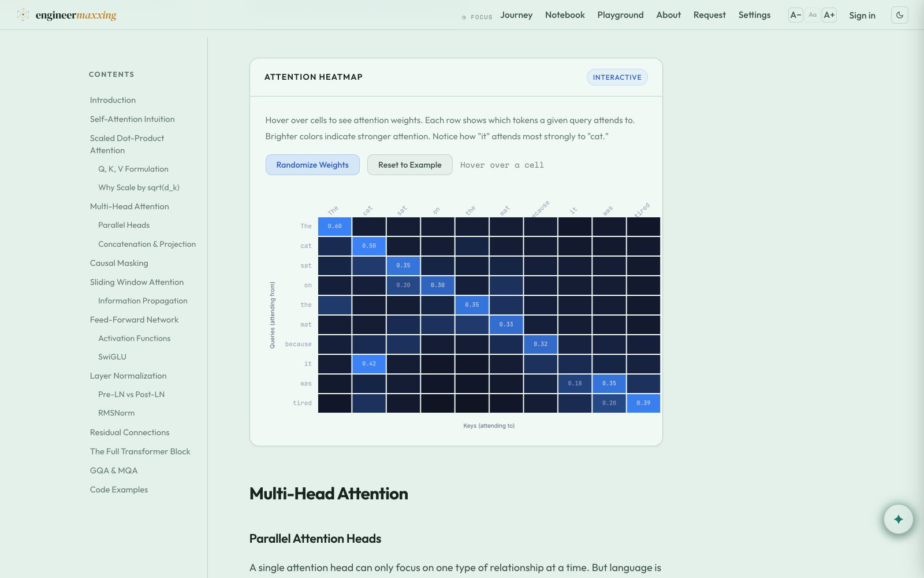Open the Journey menu item

click(x=516, y=15)
